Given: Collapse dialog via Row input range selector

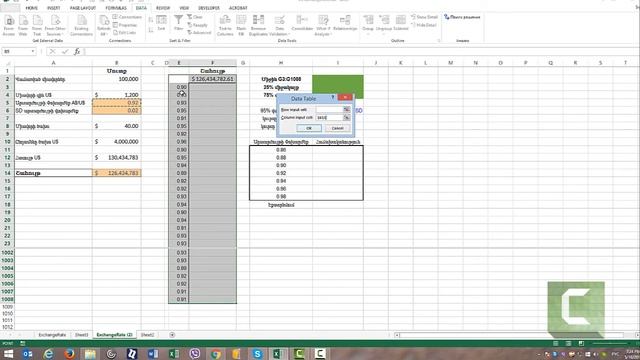Looking at the screenshot, I should tap(347, 110).
